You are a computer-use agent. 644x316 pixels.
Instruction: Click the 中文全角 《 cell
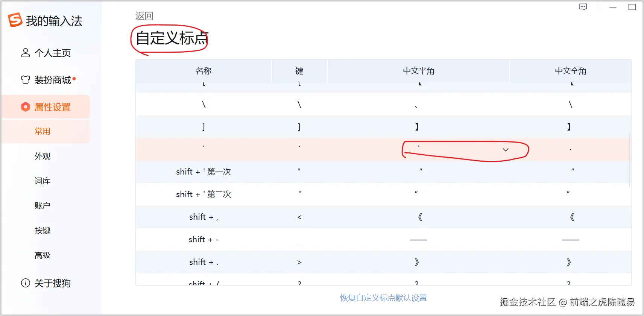click(571, 217)
